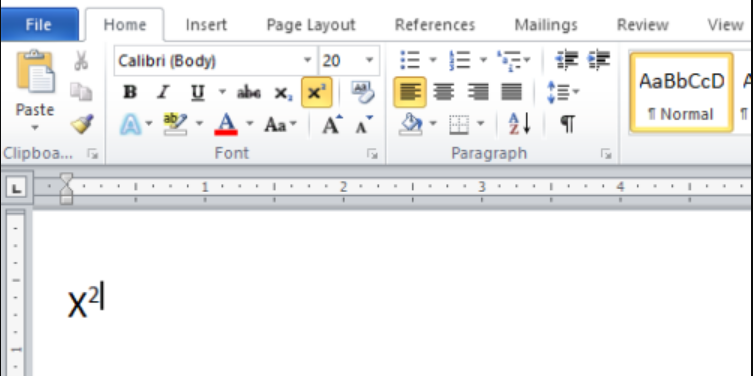Expand the Font Color dropdown arrow
The height and width of the screenshot is (376, 753).
249,124
